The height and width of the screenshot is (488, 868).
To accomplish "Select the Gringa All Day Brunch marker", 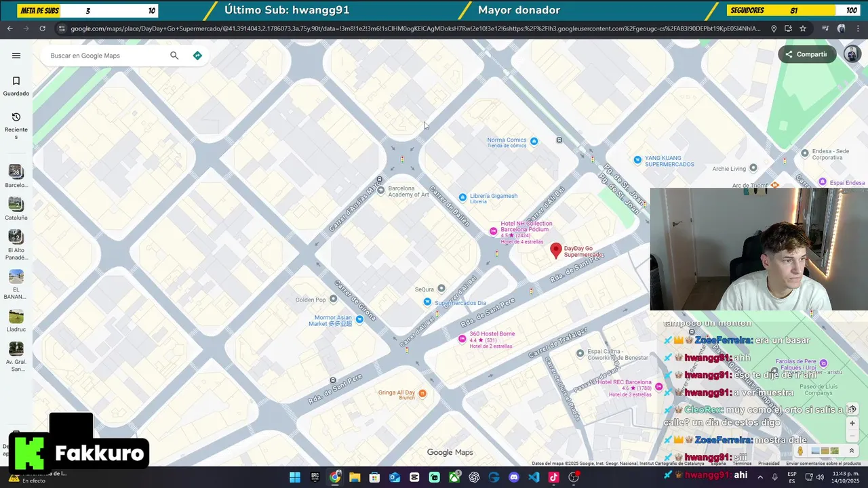I will [x=422, y=393].
